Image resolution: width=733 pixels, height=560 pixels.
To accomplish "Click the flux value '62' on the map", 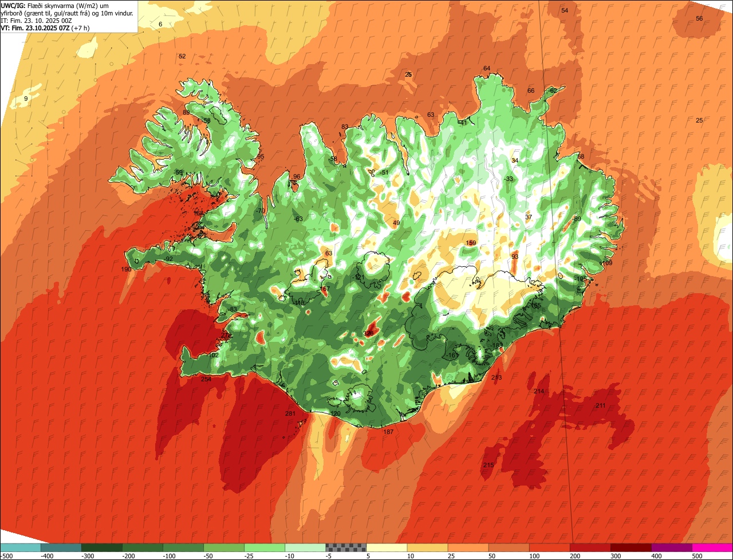I will pyautogui.click(x=553, y=90).
